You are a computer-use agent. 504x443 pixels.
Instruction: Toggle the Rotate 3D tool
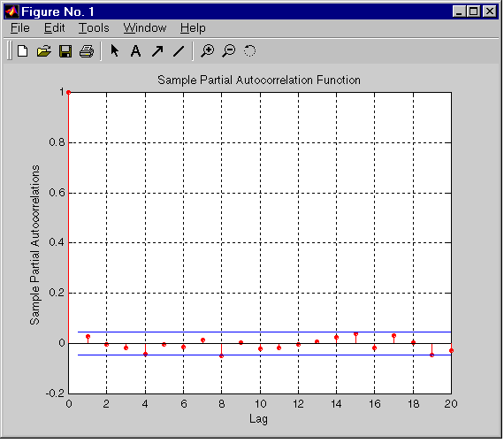[249, 50]
